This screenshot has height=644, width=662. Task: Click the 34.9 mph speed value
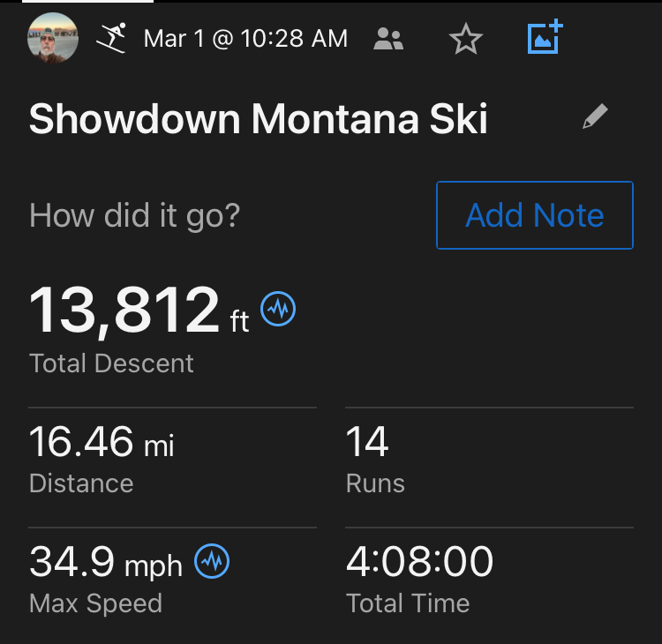pos(106,562)
